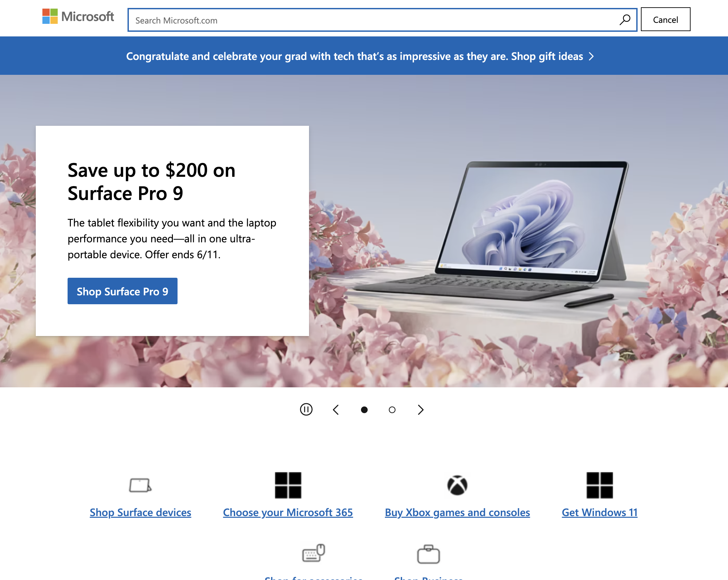Click the keyboard and mouse accessories icon
The width and height of the screenshot is (728, 580).
pos(313,553)
